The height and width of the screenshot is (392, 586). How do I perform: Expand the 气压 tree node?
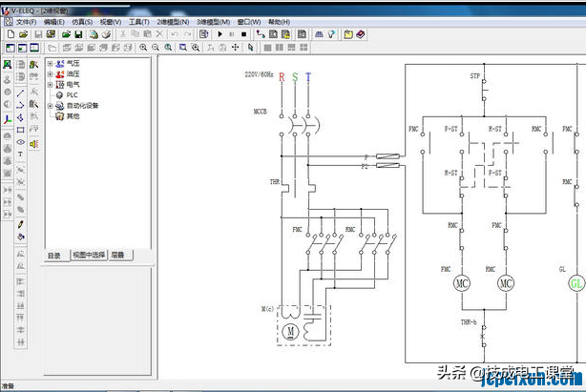click(50, 64)
